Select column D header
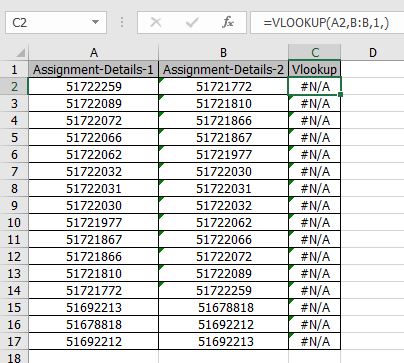This screenshot has height=363, width=404. (x=372, y=53)
